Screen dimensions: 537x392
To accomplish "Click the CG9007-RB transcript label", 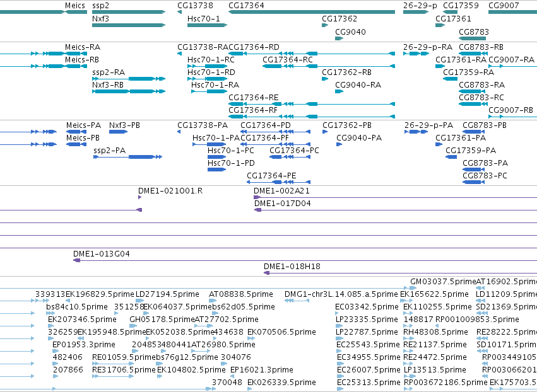I will click(x=510, y=110).
